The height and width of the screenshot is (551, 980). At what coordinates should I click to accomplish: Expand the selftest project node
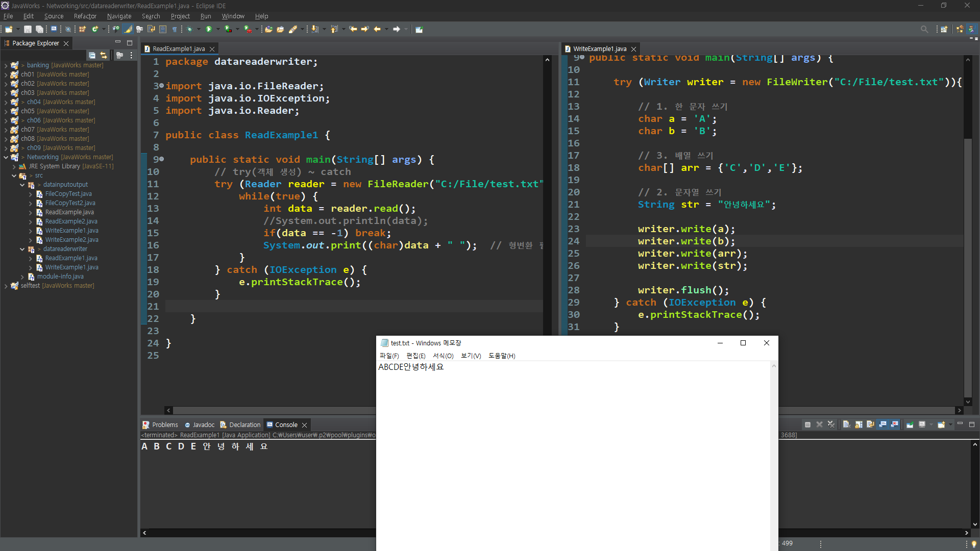(x=6, y=286)
